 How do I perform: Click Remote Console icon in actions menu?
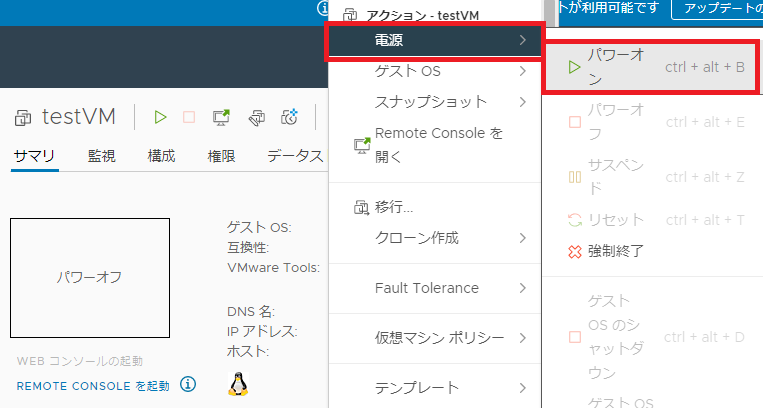[x=362, y=145]
